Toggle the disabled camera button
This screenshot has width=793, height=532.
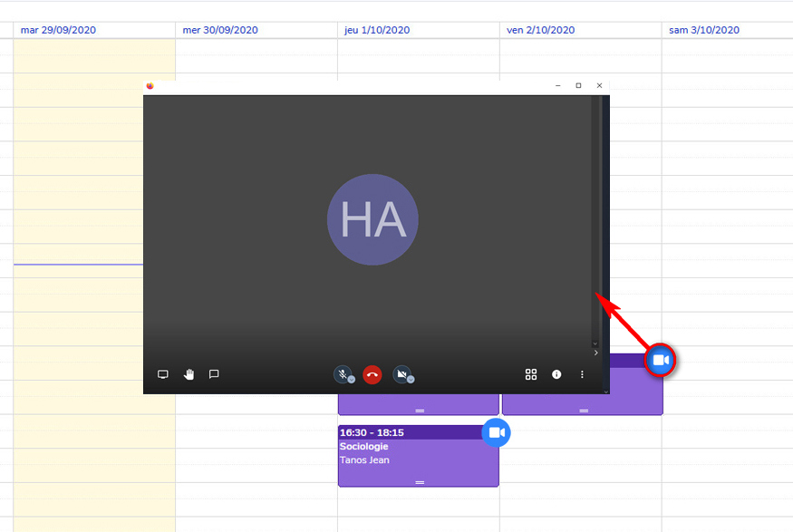pyautogui.click(x=402, y=374)
